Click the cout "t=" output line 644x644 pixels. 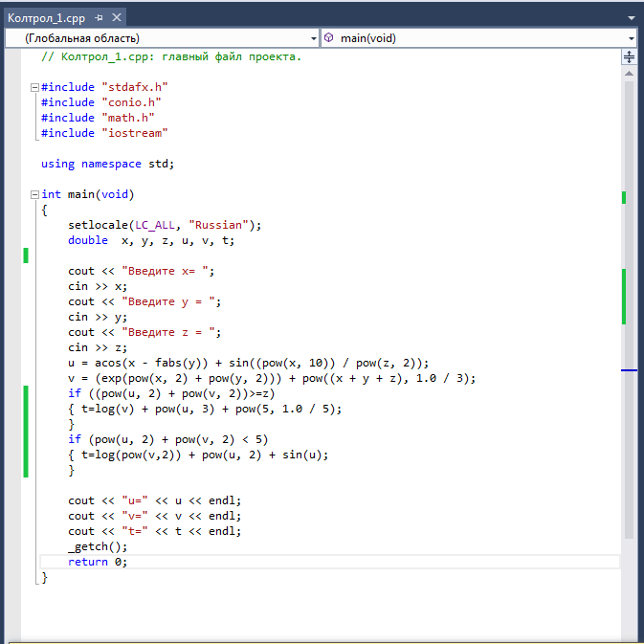coord(154,531)
